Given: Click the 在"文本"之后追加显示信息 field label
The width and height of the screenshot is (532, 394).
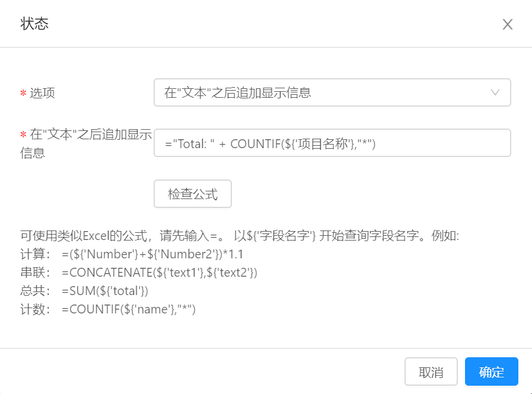Looking at the screenshot, I should point(85,143).
